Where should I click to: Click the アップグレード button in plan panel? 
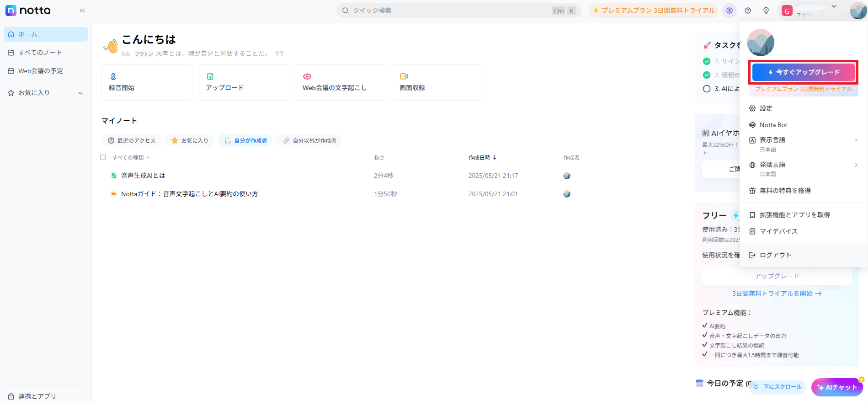click(777, 276)
